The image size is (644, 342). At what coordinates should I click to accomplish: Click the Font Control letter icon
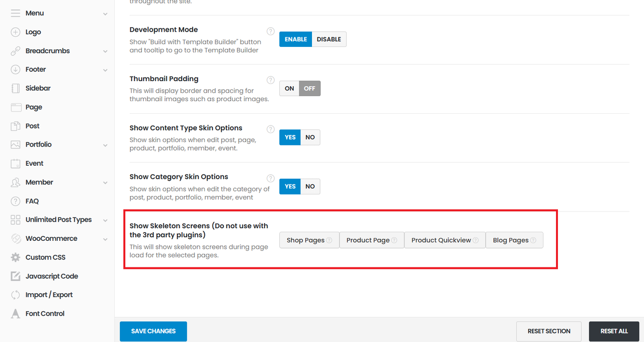pyautogui.click(x=16, y=314)
